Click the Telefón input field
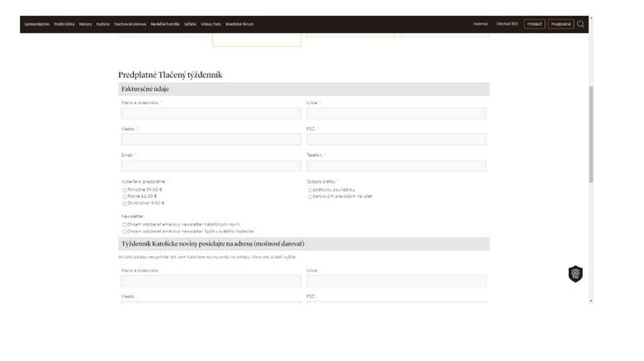 [x=396, y=166]
